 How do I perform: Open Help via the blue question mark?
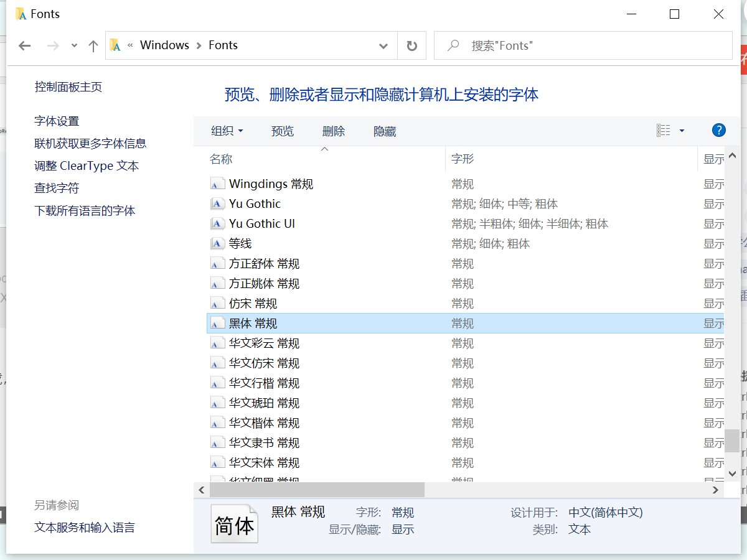pyautogui.click(x=719, y=130)
